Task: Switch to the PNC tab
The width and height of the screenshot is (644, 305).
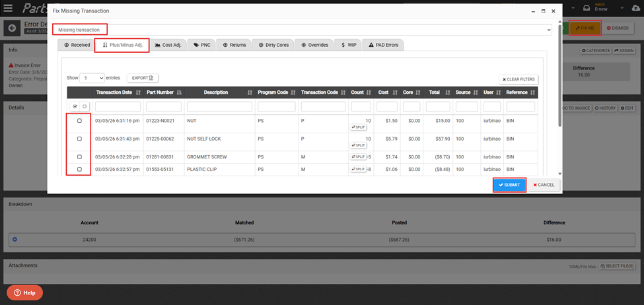Action: click(201, 45)
